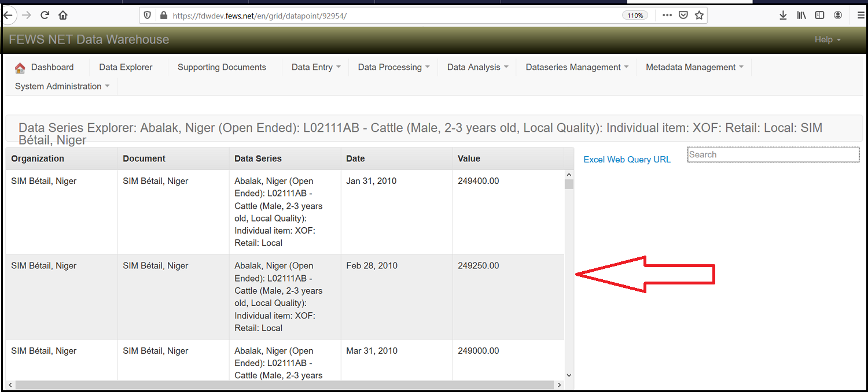
Task: Open the hamburger application menu
Action: pos(860,16)
